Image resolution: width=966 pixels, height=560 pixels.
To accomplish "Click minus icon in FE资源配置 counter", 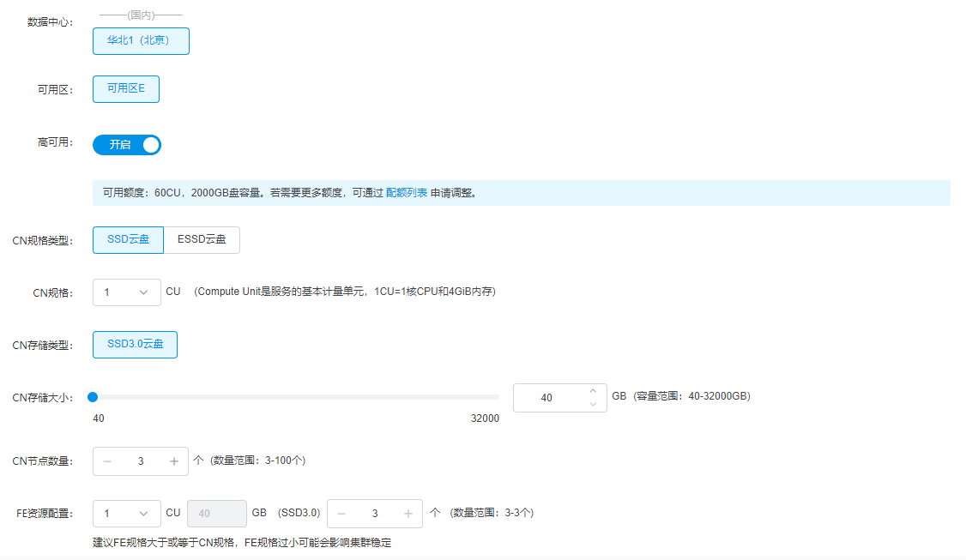I will click(x=341, y=514).
